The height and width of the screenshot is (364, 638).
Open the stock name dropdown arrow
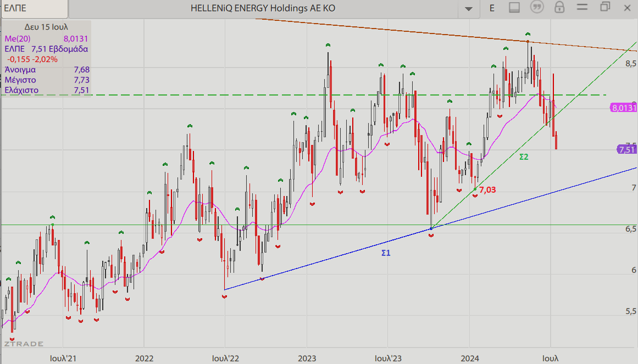(x=468, y=9)
